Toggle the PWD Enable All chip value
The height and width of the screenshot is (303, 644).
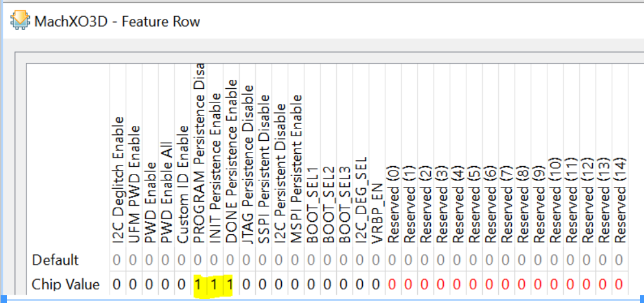pyautogui.click(x=165, y=284)
